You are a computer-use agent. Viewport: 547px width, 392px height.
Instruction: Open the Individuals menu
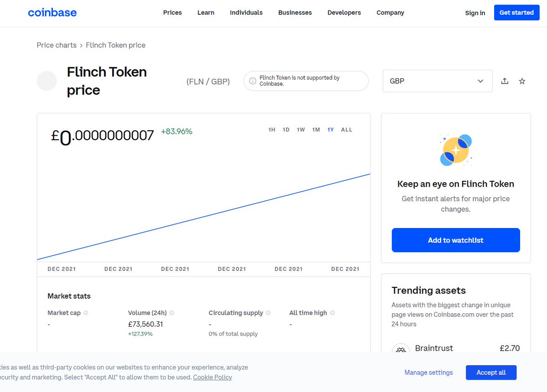coord(246,13)
